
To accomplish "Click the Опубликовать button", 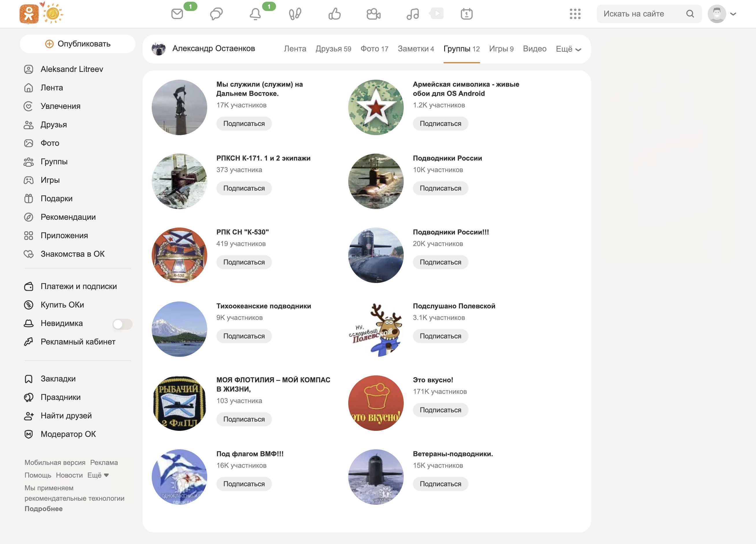I will pos(78,44).
